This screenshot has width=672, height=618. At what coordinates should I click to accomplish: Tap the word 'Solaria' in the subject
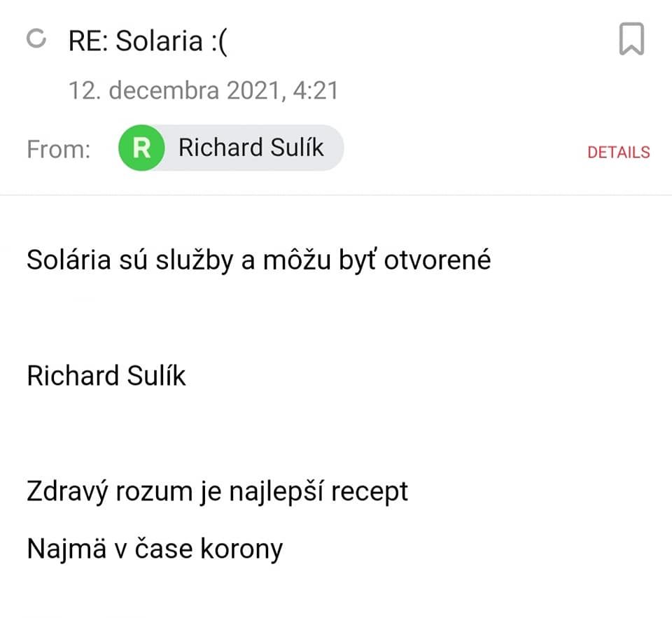(x=159, y=41)
